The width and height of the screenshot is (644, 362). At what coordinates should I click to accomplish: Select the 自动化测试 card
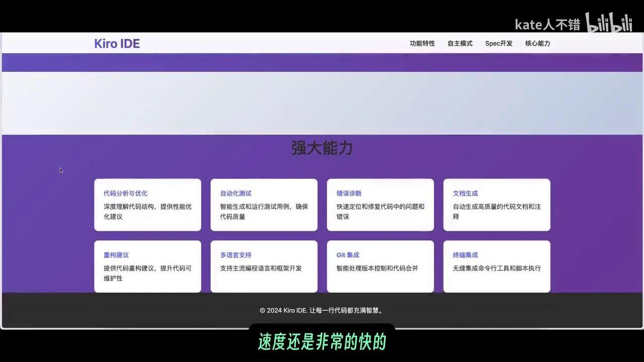pos(264,205)
